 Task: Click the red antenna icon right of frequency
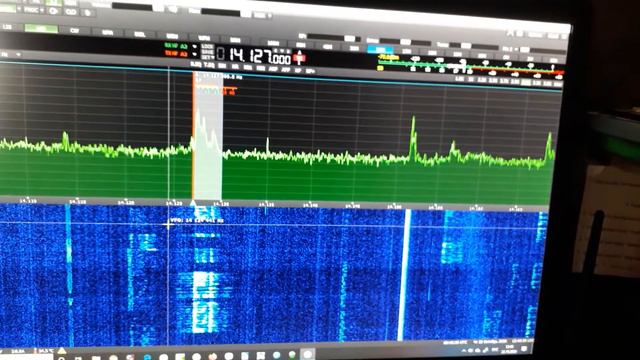click(299, 58)
